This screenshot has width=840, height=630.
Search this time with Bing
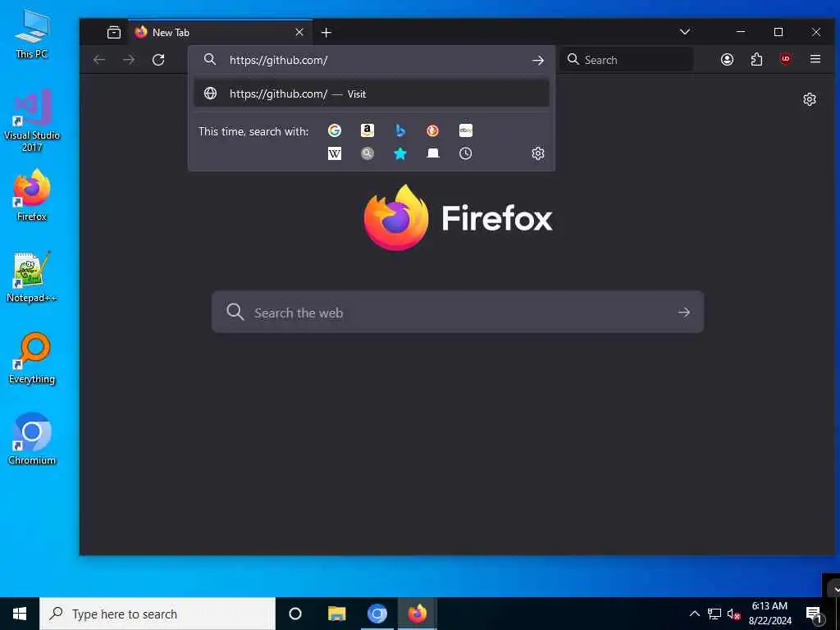tap(400, 130)
